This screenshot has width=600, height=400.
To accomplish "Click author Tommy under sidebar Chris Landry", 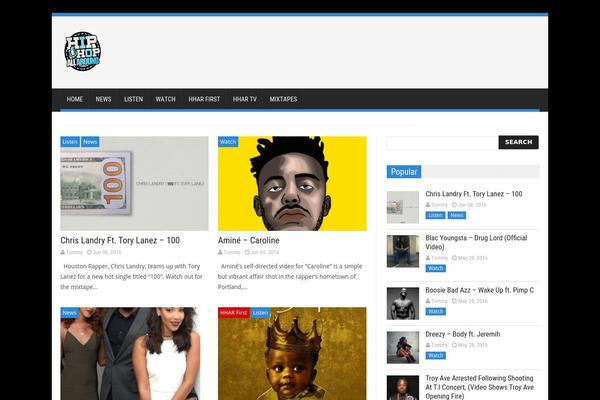I will tap(439, 205).
